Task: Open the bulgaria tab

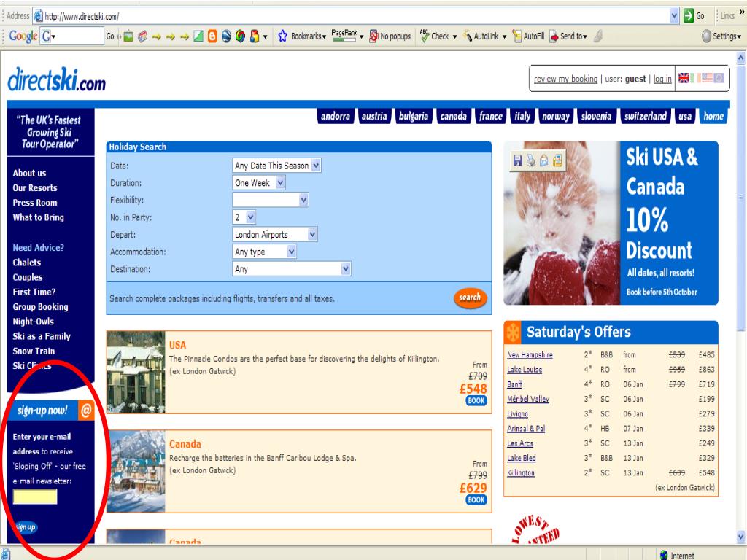Action: [414, 116]
